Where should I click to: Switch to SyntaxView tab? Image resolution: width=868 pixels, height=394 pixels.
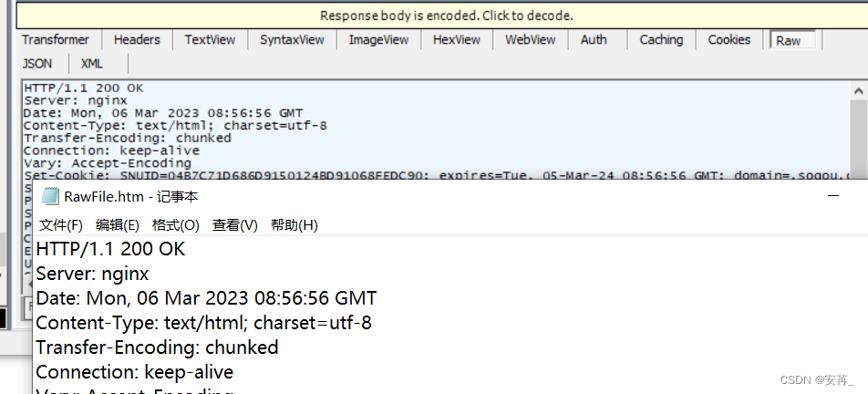pyautogui.click(x=292, y=40)
